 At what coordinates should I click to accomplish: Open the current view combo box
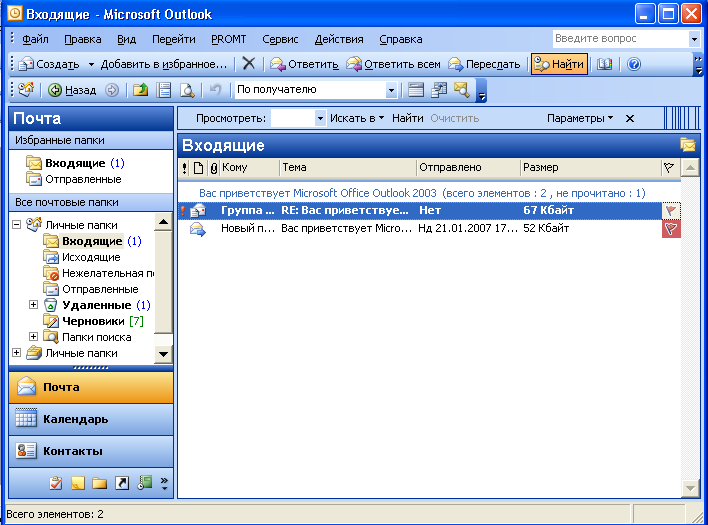click(x=316, y=90)
